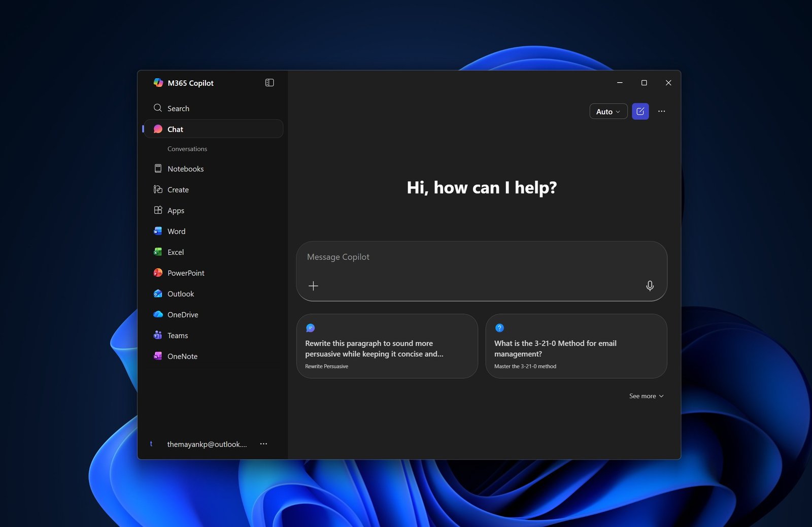Open OneNote from the sidebar
The image size is (812, 527).
pyautogui.click(x=182, y=356)
